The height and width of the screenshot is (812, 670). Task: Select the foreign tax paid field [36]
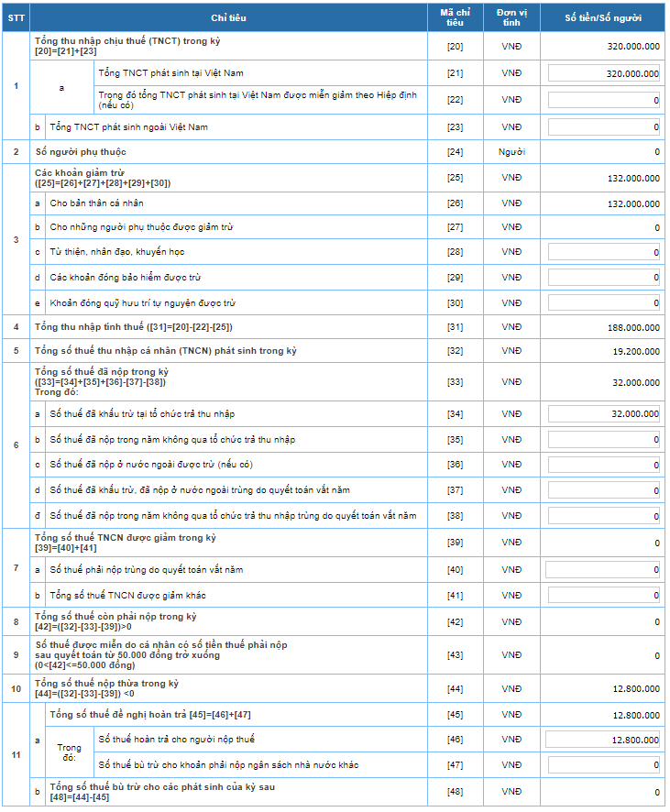point(604,465)
